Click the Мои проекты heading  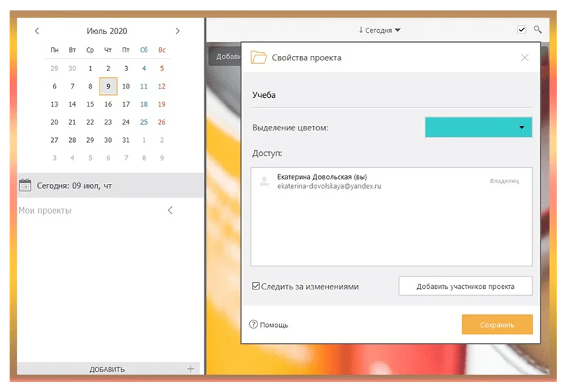[x=45, y=210]
